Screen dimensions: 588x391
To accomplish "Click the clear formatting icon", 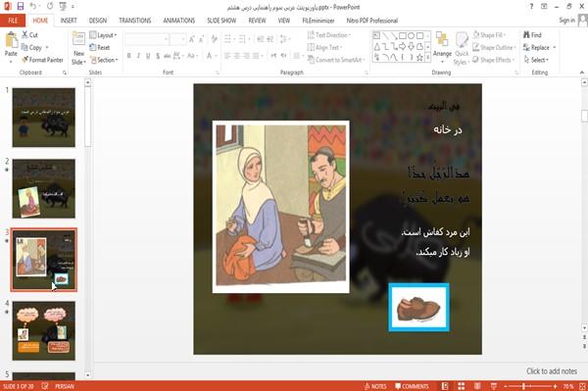I will (214, 39).
